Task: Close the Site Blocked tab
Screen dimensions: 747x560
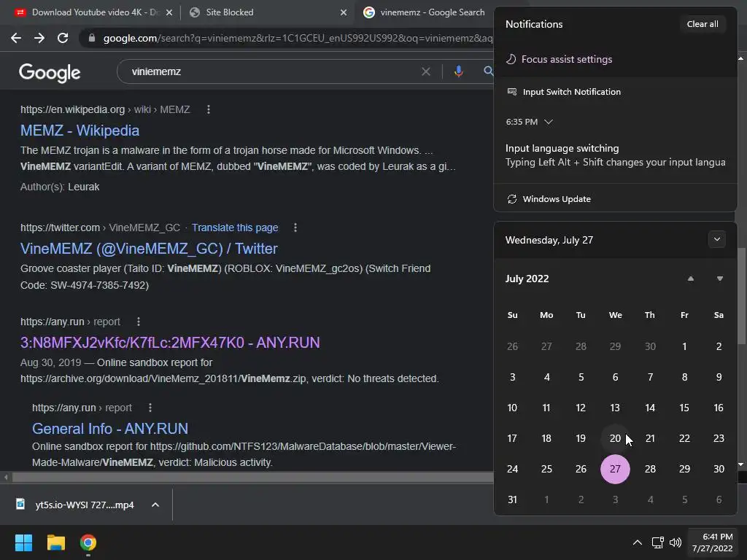Action: pos(344,12)
